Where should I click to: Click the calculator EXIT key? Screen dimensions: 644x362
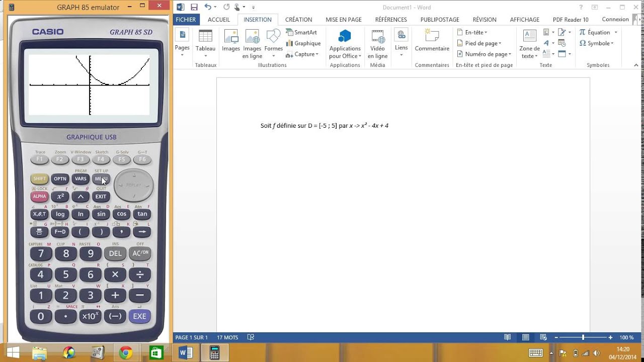pyautogui.click(x=101, y=197)
